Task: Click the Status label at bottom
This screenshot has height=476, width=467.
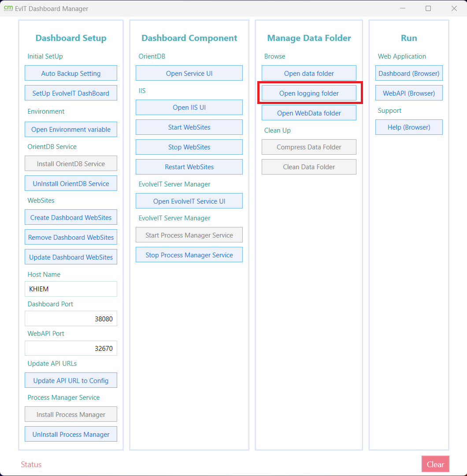Action: click(31, 464)
